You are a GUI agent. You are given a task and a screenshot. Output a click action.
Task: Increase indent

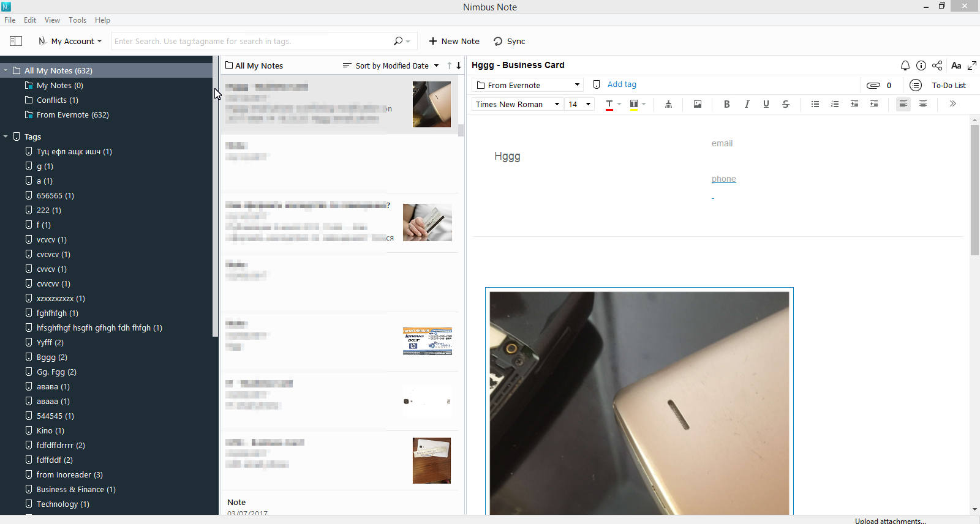[x=854, y=104]
